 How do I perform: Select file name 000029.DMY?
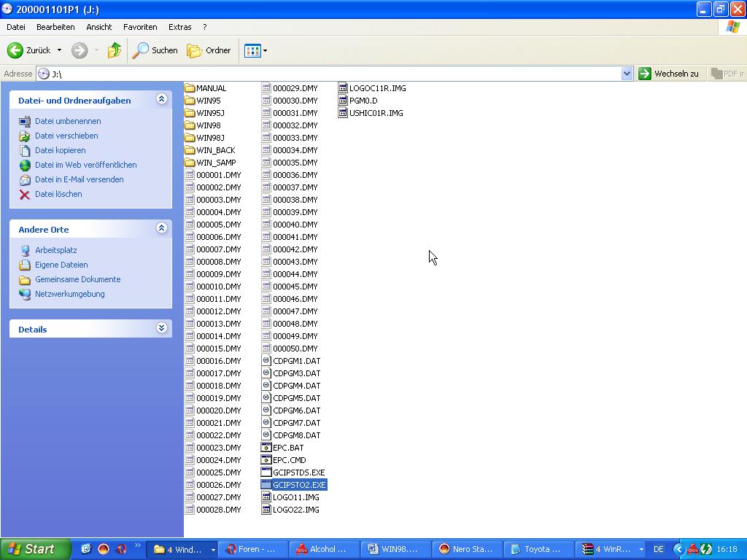(x=295, y=88)
